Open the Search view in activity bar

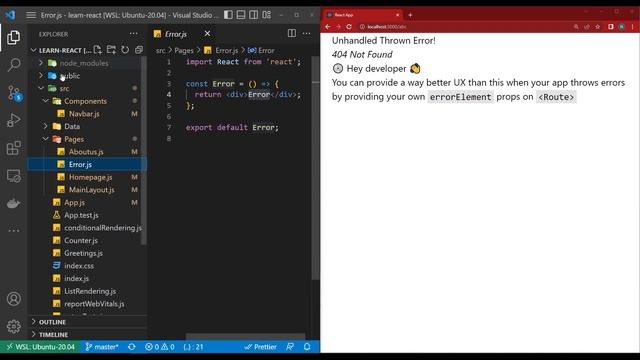(x=13, y=64)
